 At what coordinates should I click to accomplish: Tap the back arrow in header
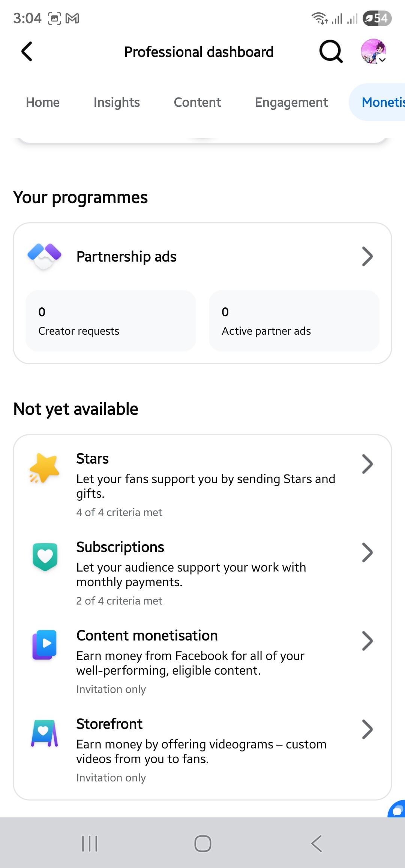click(x=27, y=51)
